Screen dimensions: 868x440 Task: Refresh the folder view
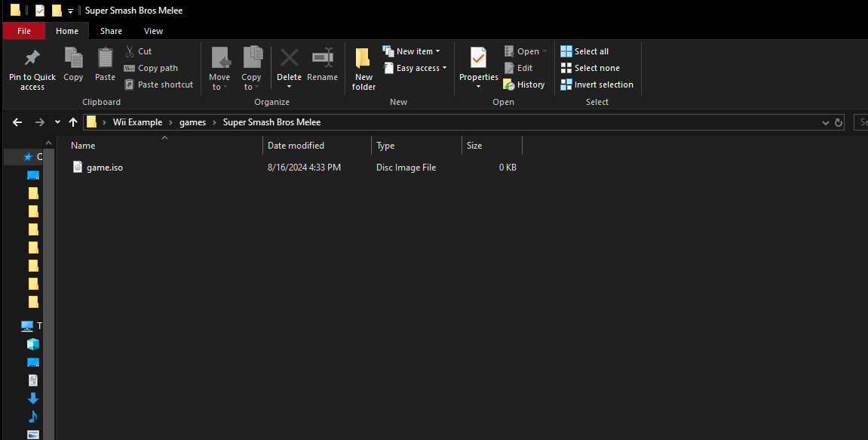pyautogui.click(x=839, y=122)
